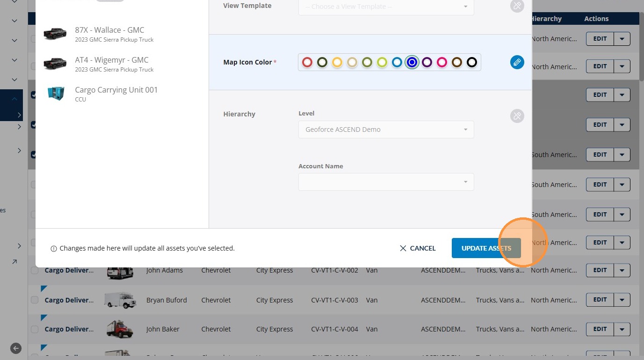
Task: Open the Cargo Deliver... link in Bryan Buford row
Action: [x=69, y=300]
